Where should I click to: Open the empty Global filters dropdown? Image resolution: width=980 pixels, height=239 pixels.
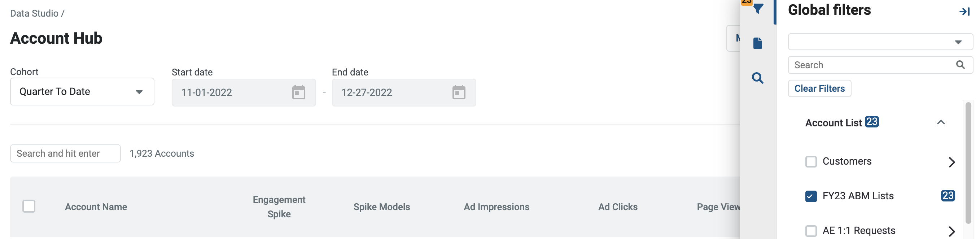pos(880,42)
